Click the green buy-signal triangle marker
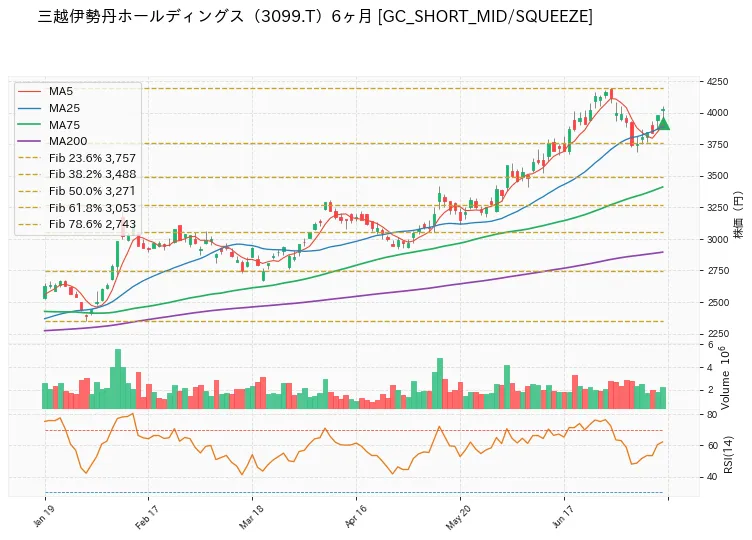The height and width of the screenshot is (540, 752). [663, 124]
